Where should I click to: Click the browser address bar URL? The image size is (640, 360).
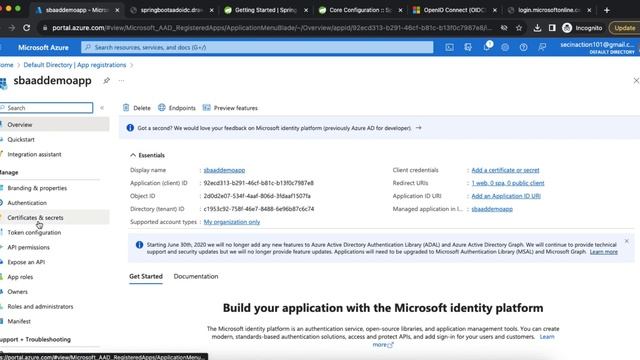(x=272, y=28)
